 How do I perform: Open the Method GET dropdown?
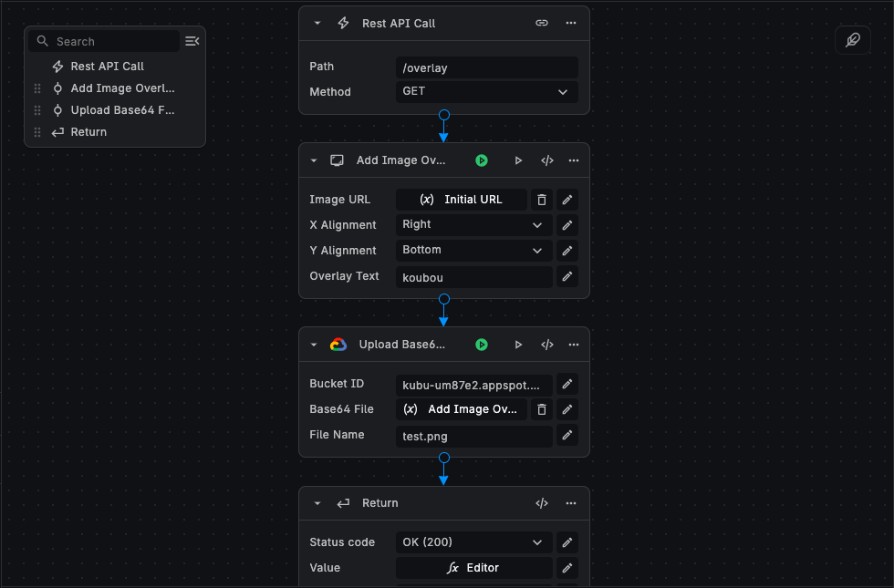[486, 92]
